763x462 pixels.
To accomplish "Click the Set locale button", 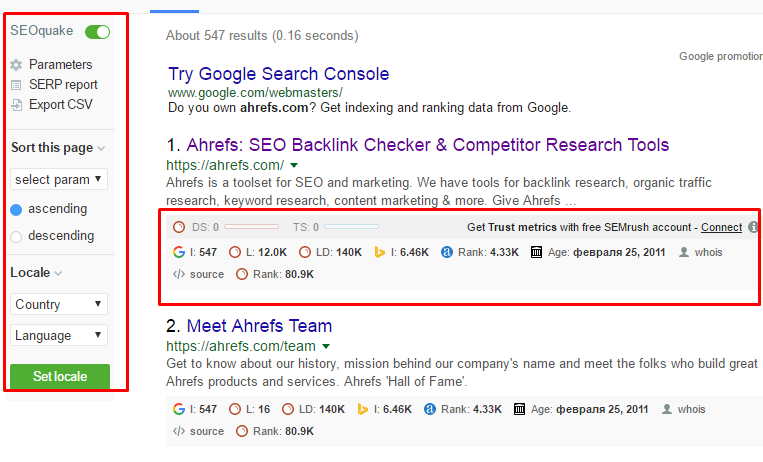I will [x=60, y=376].
